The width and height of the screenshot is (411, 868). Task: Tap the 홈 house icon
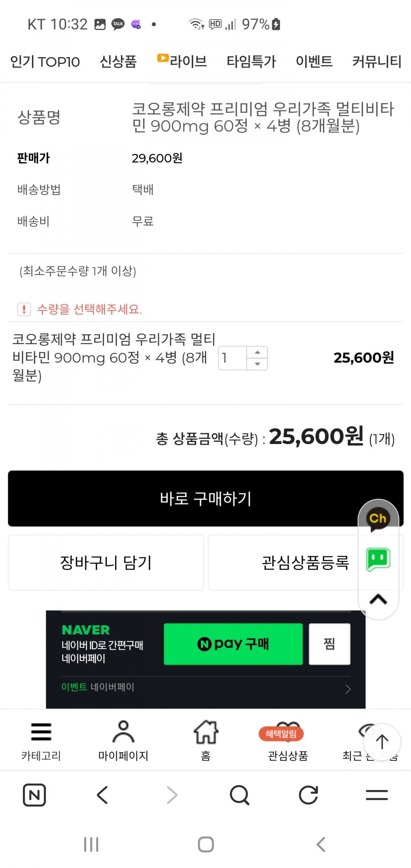tap(206, 732)
